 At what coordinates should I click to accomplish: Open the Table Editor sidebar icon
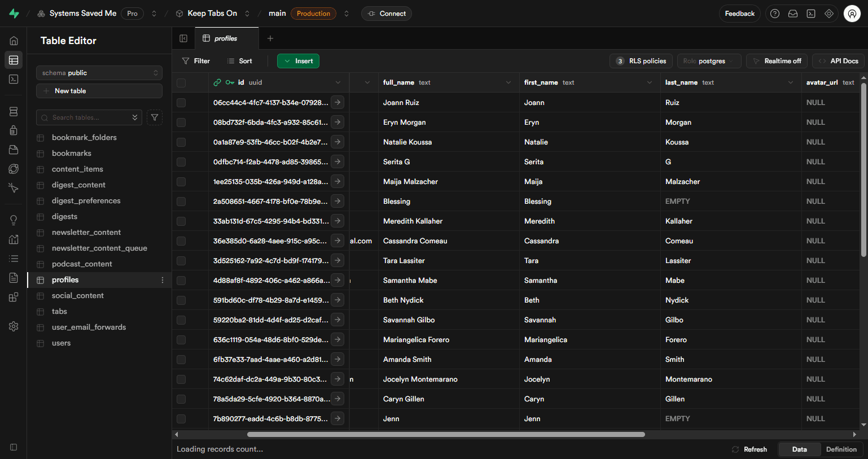(x=14, y=60)
